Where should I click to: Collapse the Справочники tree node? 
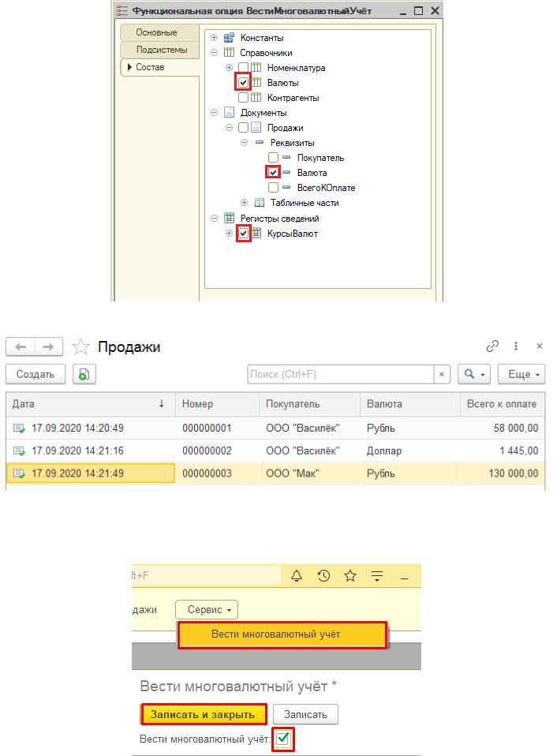point(215,53)
